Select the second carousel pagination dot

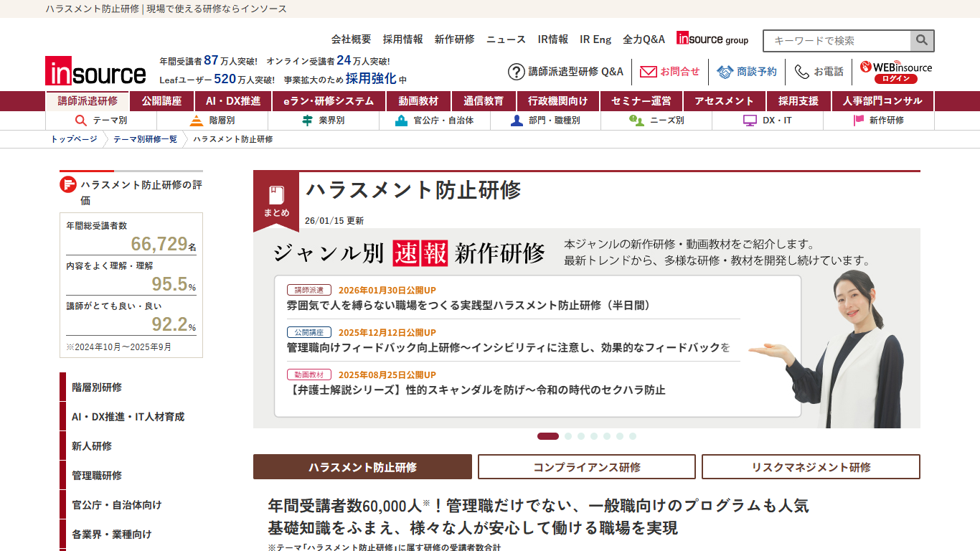click(568, 435)
